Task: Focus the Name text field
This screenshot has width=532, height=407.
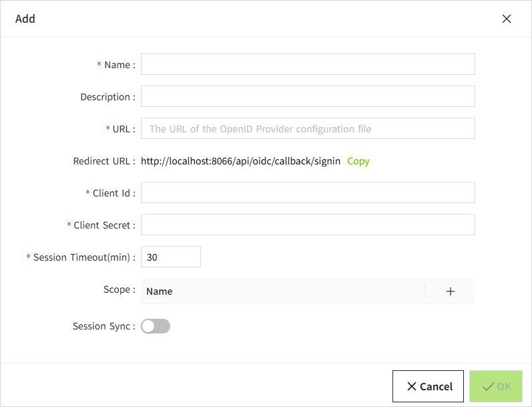Action: [x=308, y=64]
